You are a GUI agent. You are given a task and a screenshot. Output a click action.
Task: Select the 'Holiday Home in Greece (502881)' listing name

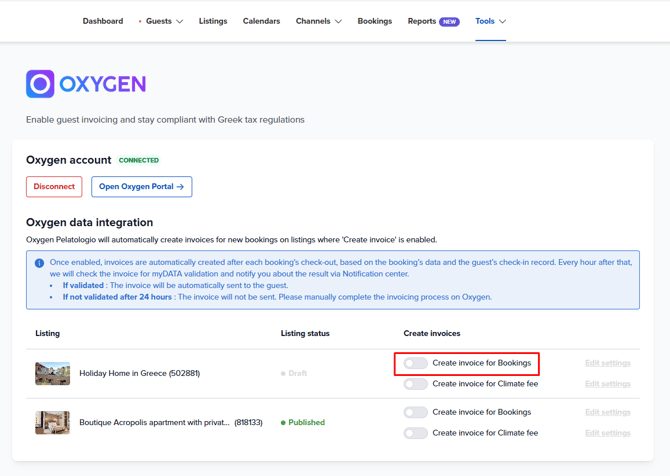[x=140, y=373]
